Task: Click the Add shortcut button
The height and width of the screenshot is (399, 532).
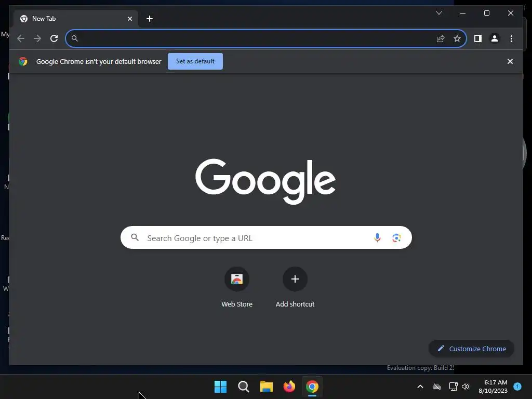Action: [x=295, y=288]
